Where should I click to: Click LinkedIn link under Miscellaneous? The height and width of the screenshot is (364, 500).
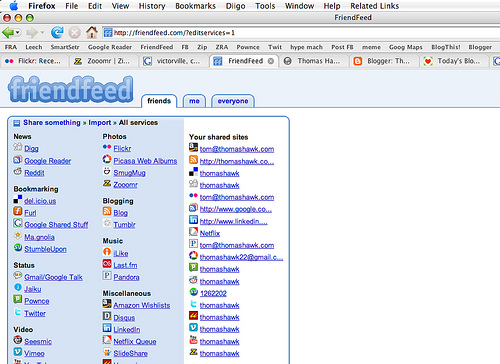pyautogui.click(x=127, y=330)
